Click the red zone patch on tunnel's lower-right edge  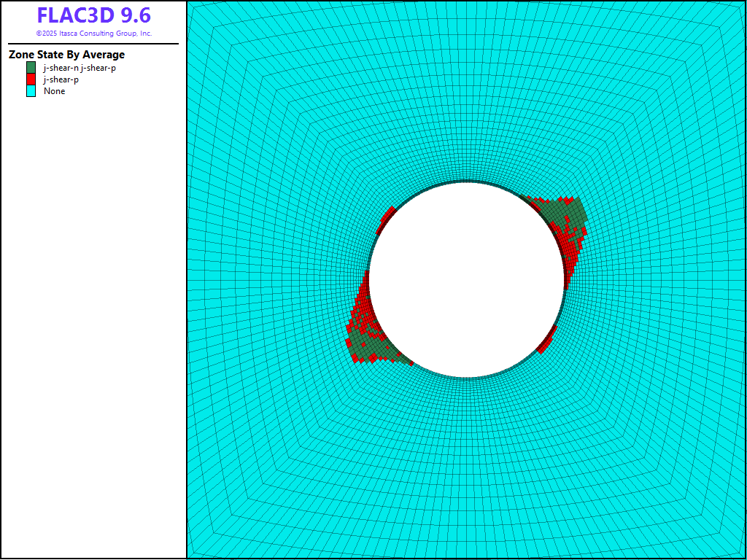tap(547, 340)
